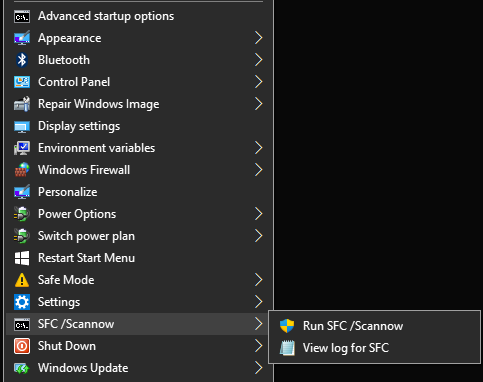Expand the Power Options submenu chevron
The width and height of the screenshot is (483, 382).
coord(259,214)
